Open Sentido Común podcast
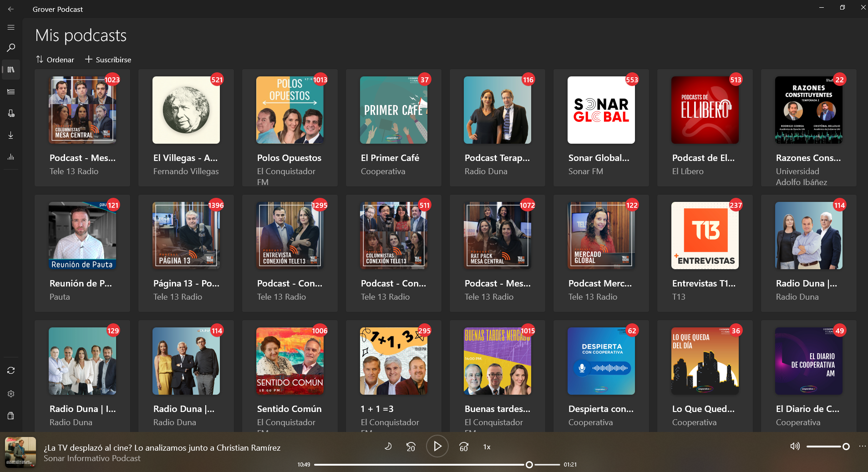868x472 pixels. 290,376
